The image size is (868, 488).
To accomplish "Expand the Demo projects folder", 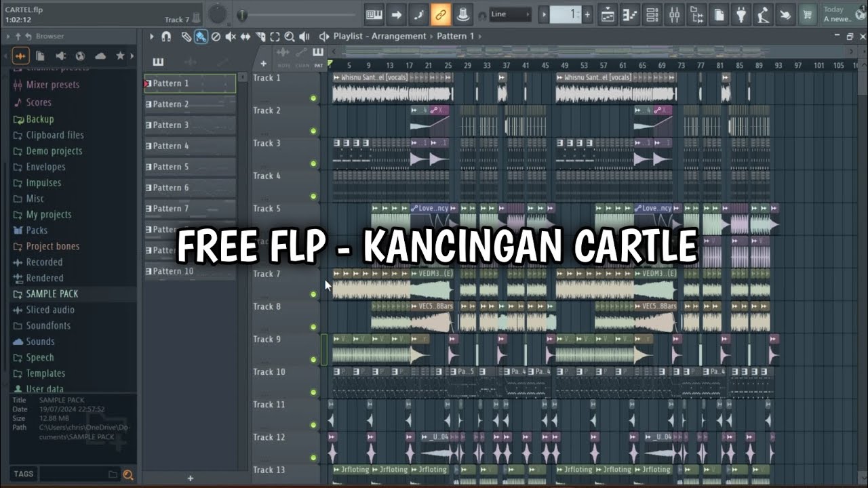I will 54,151.
